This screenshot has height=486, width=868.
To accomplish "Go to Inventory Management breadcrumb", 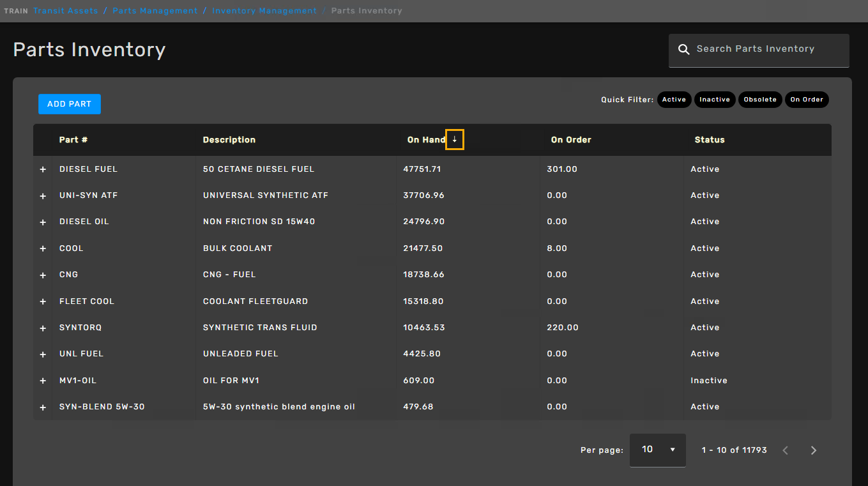I will coord(264,11).
